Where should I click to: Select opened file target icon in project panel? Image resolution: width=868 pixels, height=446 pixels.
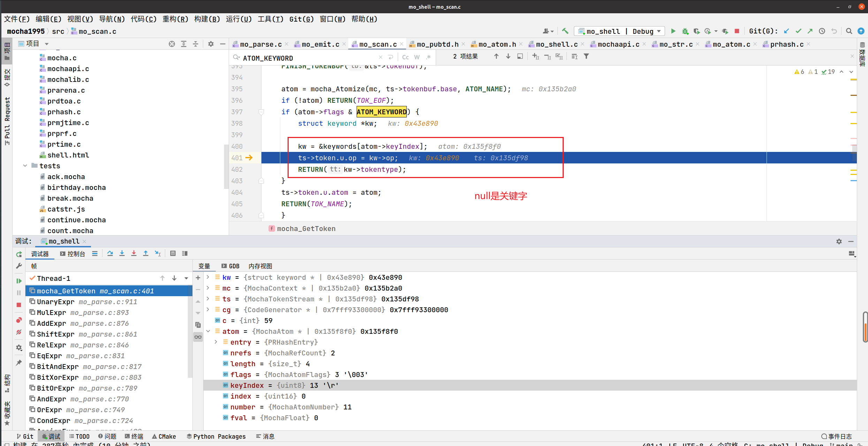[172, 44]
